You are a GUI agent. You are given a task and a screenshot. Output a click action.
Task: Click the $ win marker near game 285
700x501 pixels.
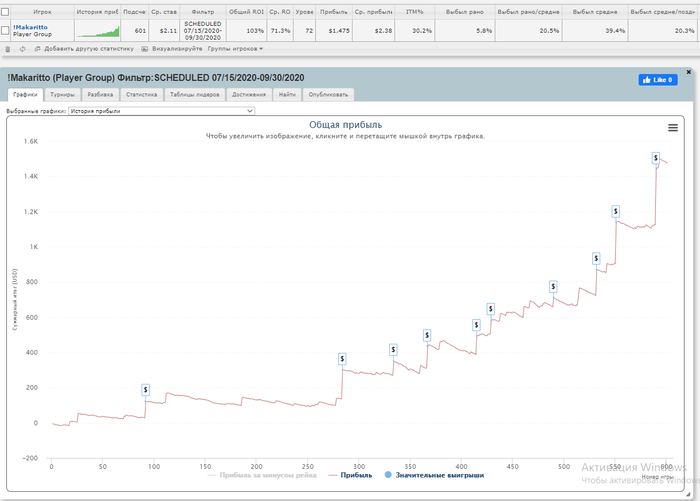[x=342, y=359]
